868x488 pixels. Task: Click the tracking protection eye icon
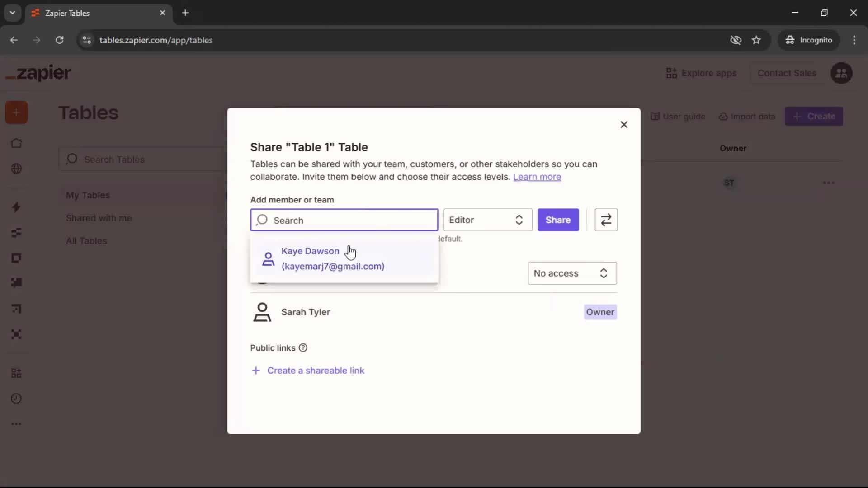[736, 40]
